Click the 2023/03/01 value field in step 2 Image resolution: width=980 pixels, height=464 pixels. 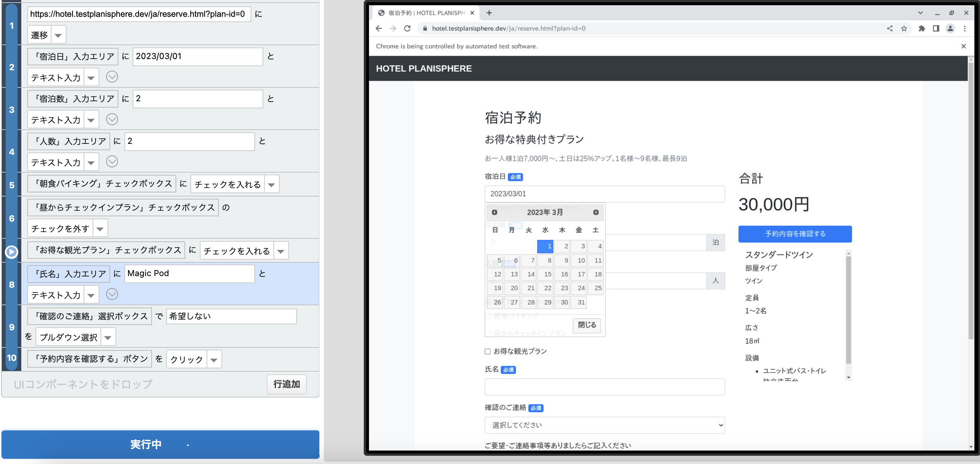pyautogui.click(x=198, y=56)
